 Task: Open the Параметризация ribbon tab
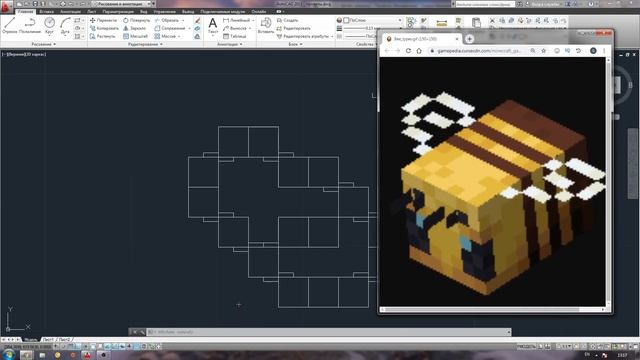118,11
